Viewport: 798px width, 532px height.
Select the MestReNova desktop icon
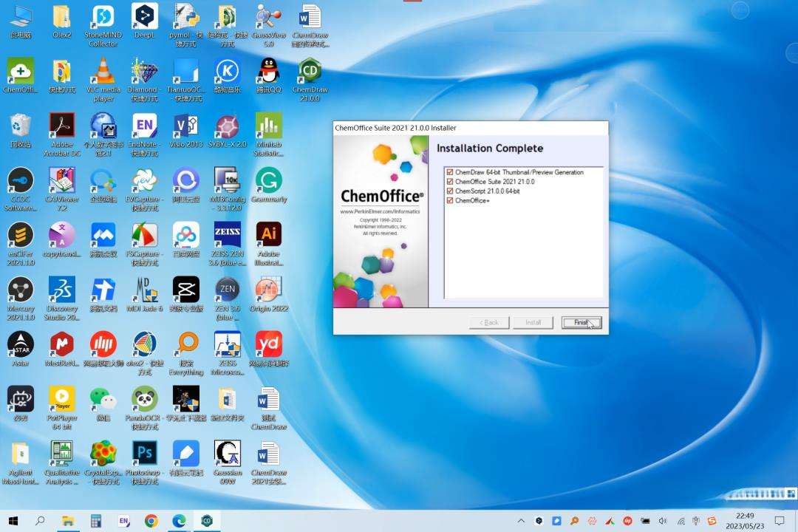point(61,349)
